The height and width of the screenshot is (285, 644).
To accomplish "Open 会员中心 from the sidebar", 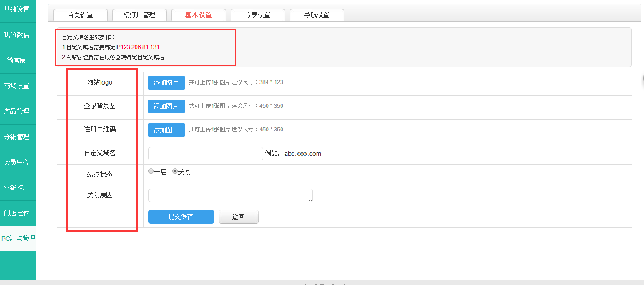I will [17, 162].
